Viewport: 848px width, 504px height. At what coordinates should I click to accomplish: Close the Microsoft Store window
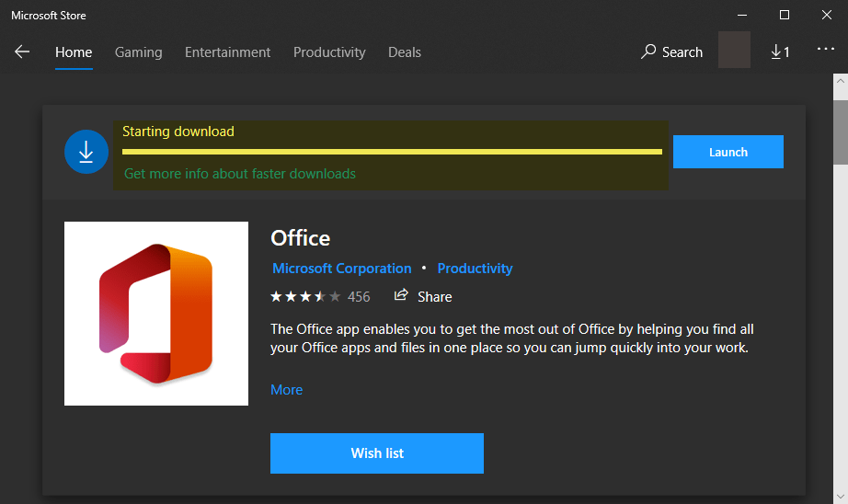(826, 15)
